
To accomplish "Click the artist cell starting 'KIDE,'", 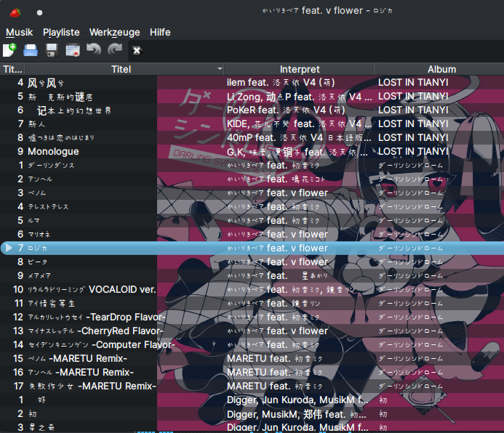I will (x=299, y=124).
